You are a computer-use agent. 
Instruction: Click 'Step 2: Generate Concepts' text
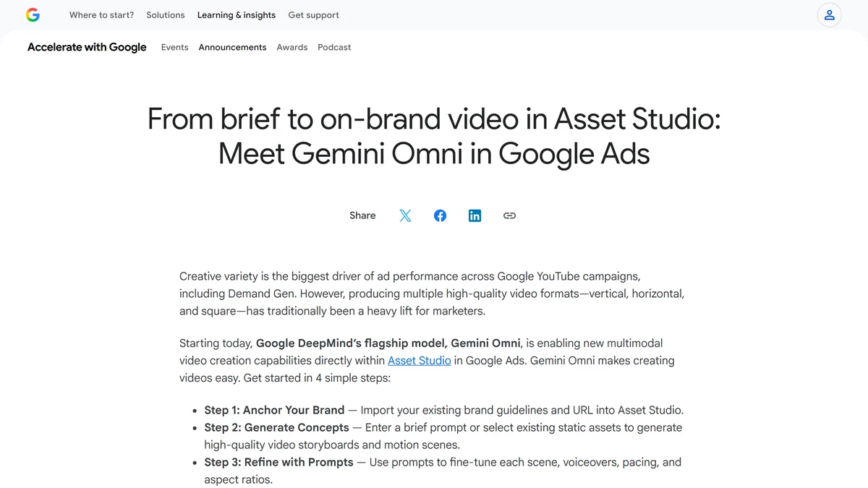(276, 427)
